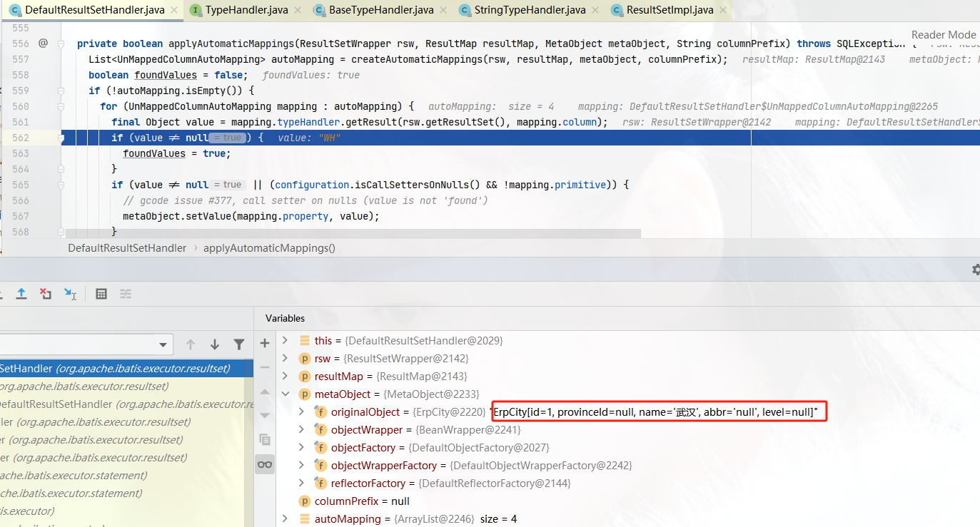Click the Drop Frame debugger icon
This screenshot has width=980, height=527.
click(x=46, y=294)
